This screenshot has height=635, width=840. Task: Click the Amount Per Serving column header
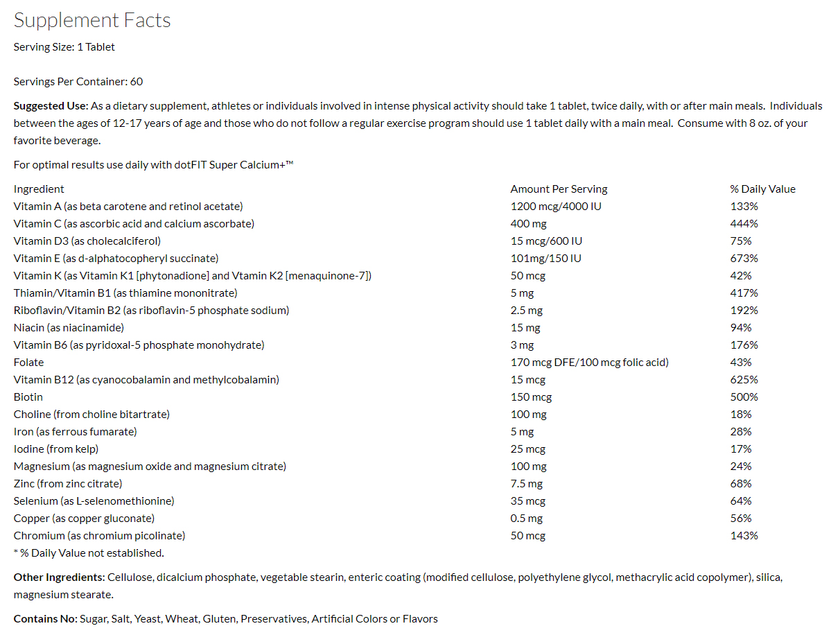point(559,189)
